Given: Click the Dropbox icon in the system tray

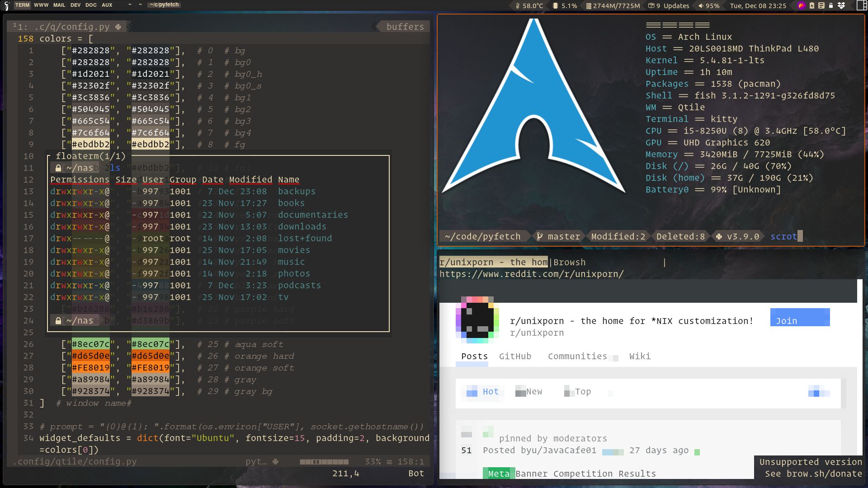Looking at the screenshot, I should [842, 5].
